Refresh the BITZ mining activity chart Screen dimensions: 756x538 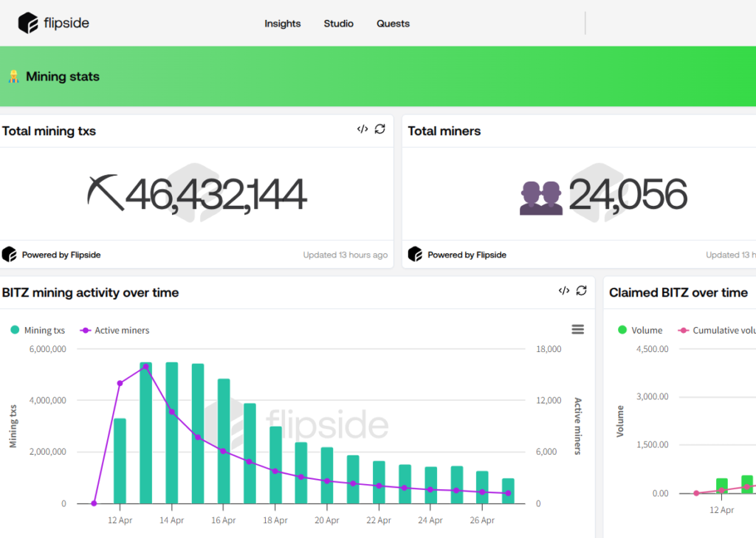pyautogui.click(x=582, y=291)
